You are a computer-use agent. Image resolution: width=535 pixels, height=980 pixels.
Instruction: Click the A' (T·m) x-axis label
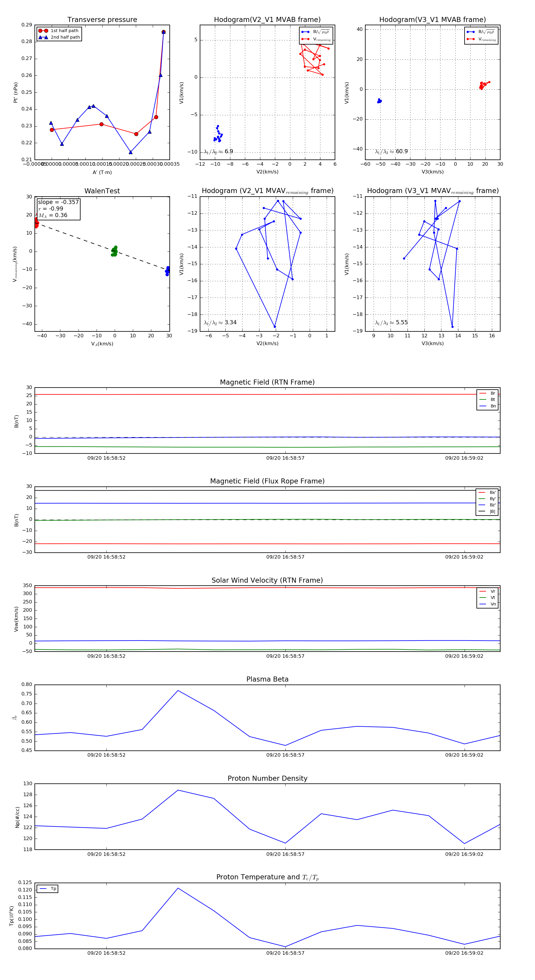[x=102, y=172]
